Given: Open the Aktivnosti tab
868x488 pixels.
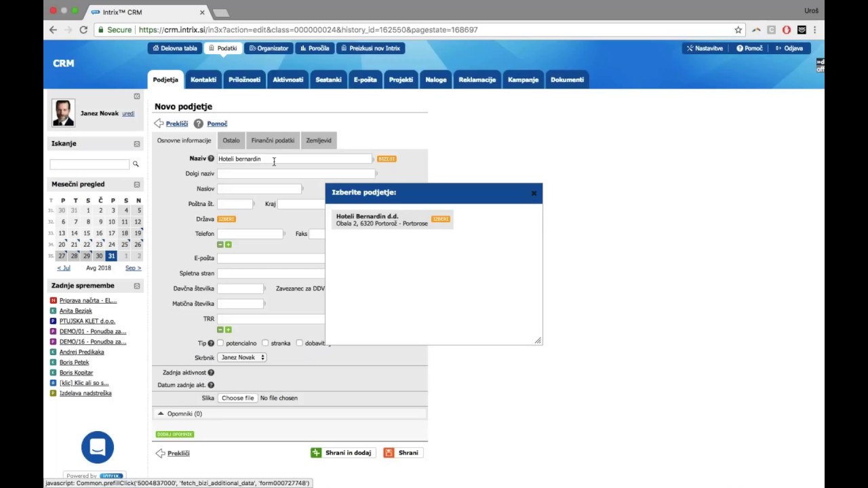Looking at the screenshot, I should [x=288, y=79].
